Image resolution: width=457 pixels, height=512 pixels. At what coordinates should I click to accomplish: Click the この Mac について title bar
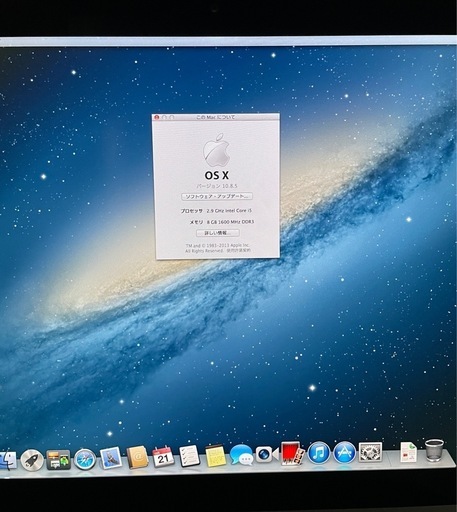[216, 117]
